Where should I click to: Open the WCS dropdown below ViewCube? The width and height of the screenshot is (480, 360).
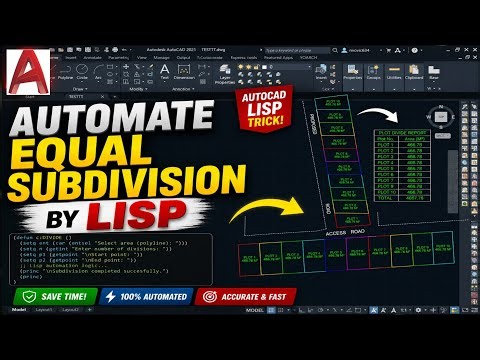(x=443, y=136)
